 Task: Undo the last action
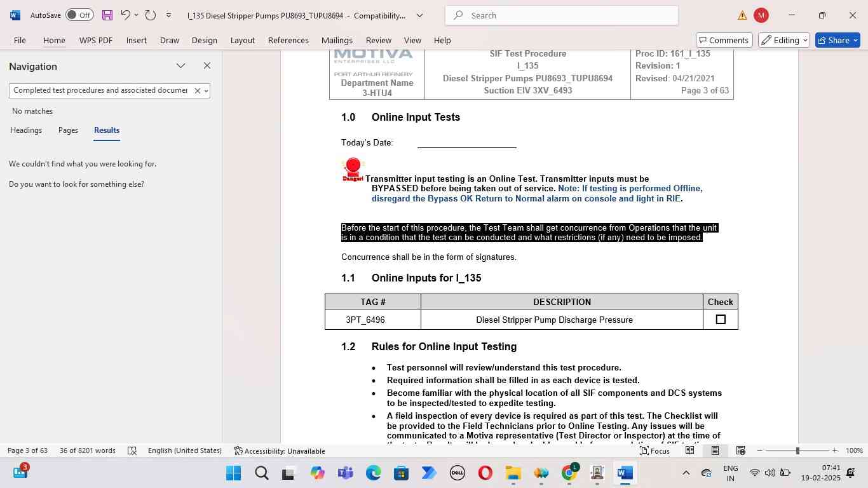coord(125,15)
